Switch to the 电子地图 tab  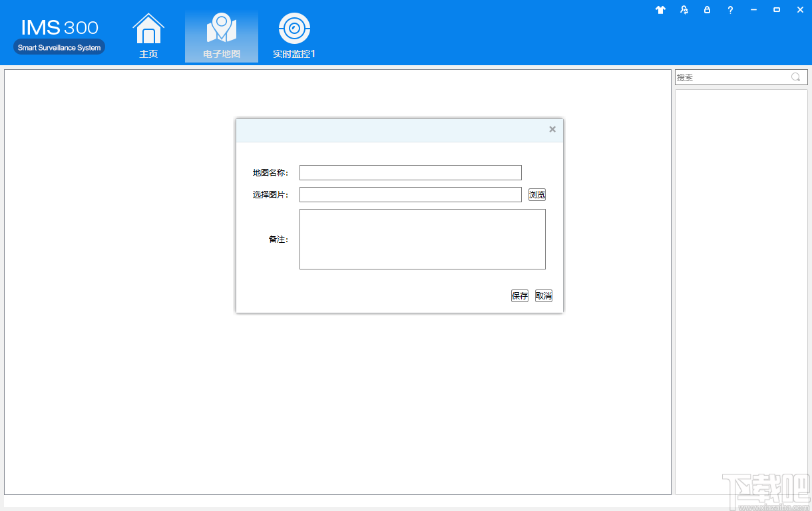click(x=221, y=53)
